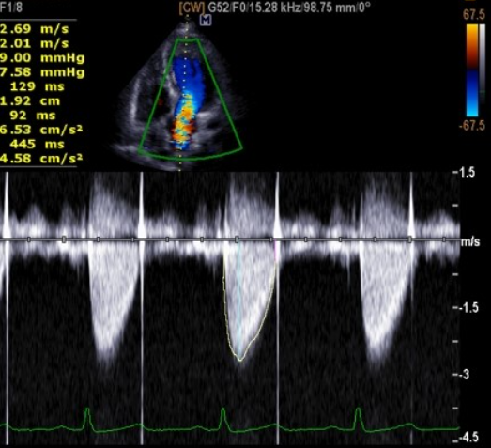
Task: Select the 129 ms time value
Action: pyautogui.click(x=38, y=86)
